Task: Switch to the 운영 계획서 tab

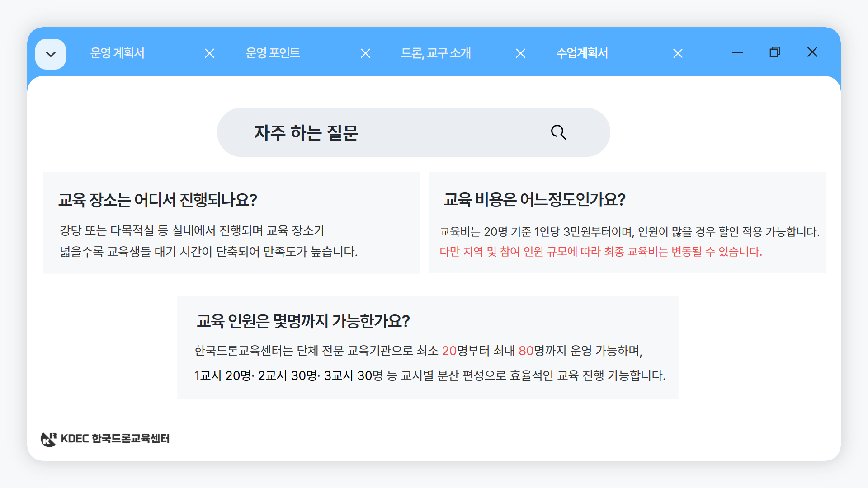Action: tap(117, 53)
